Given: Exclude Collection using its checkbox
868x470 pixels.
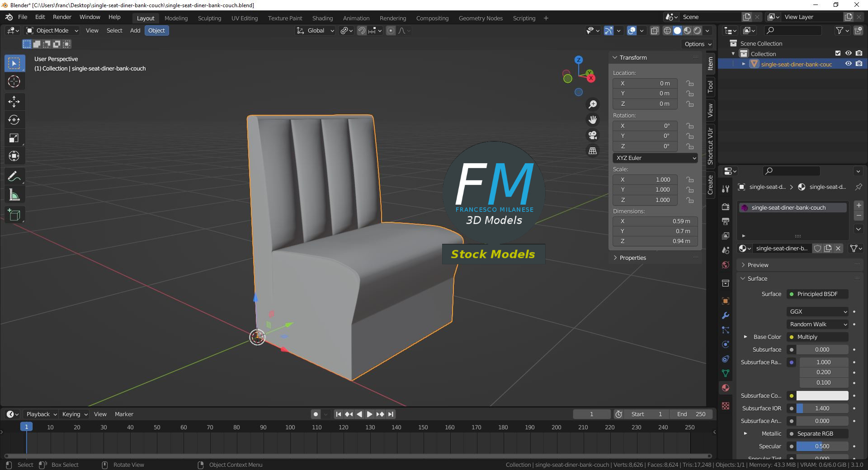Looking at the screenshot, I should click(x=838, y=53).
